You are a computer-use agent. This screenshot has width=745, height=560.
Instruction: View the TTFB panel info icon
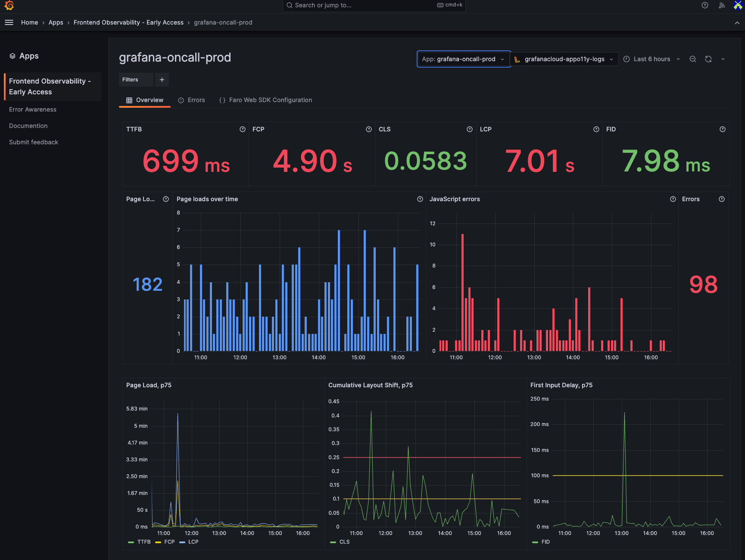[242, 129]
